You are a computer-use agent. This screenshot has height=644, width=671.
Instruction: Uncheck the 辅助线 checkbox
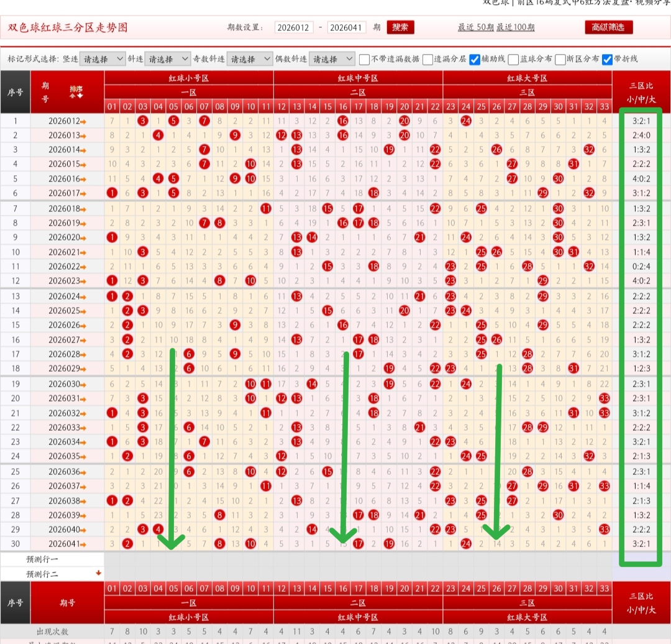coord(474,60)
